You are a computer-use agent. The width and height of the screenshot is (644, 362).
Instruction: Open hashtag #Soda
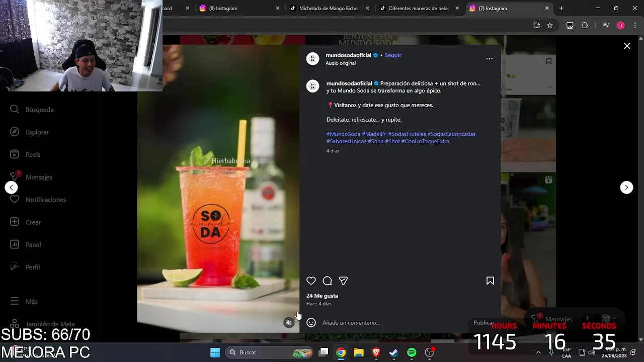(x=375, y=141)
